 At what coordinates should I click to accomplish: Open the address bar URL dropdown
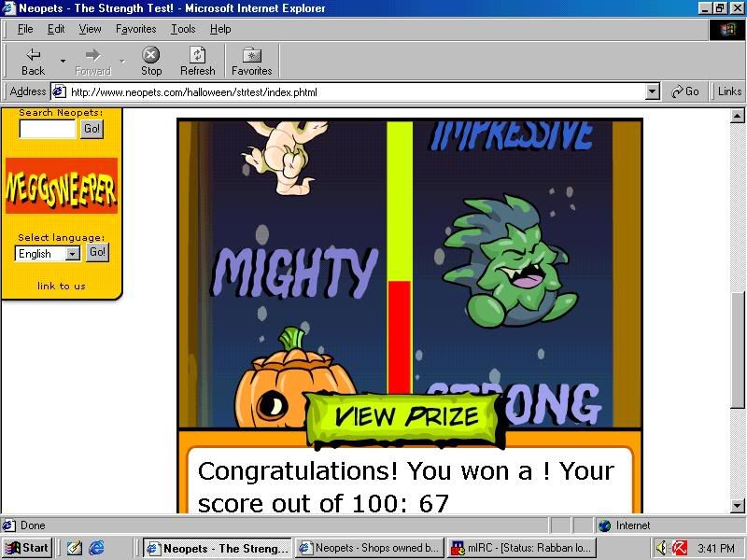(653, 91)
